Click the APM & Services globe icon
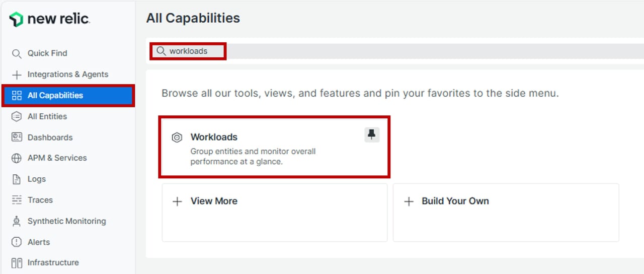This screenshot has height=274, width=644. click(17, 158)
